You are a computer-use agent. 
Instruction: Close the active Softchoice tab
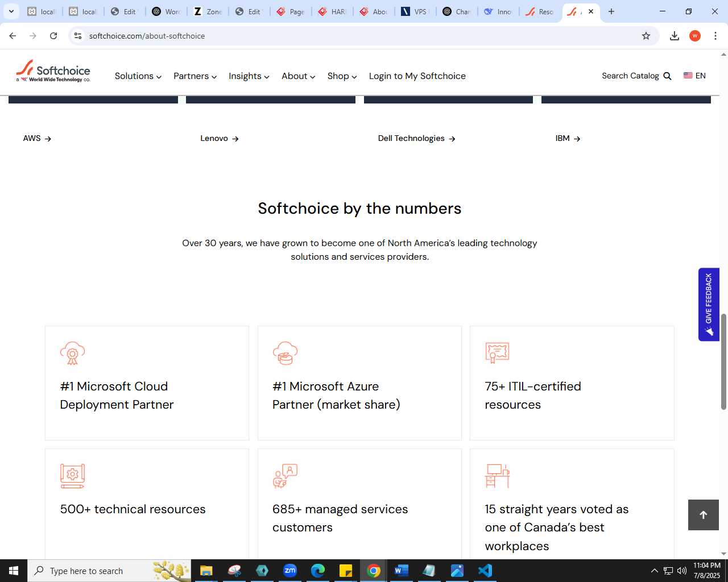[x=591, y=11]
